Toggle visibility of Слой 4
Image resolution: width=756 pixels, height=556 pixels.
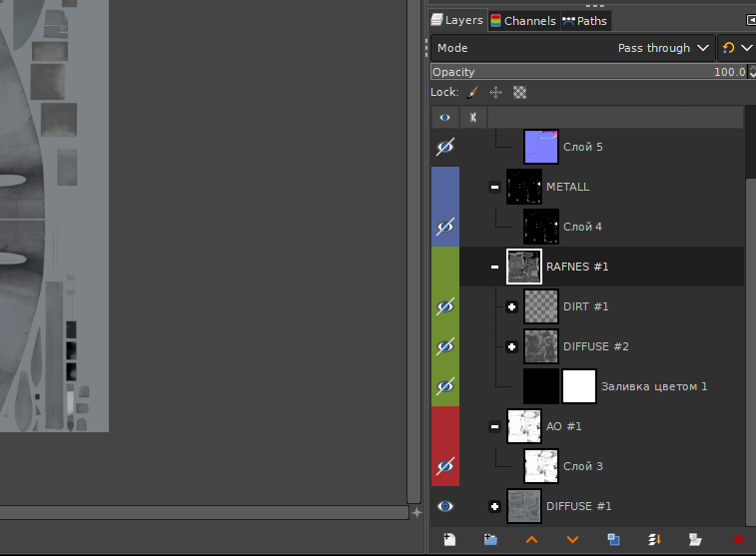[445, 227]
